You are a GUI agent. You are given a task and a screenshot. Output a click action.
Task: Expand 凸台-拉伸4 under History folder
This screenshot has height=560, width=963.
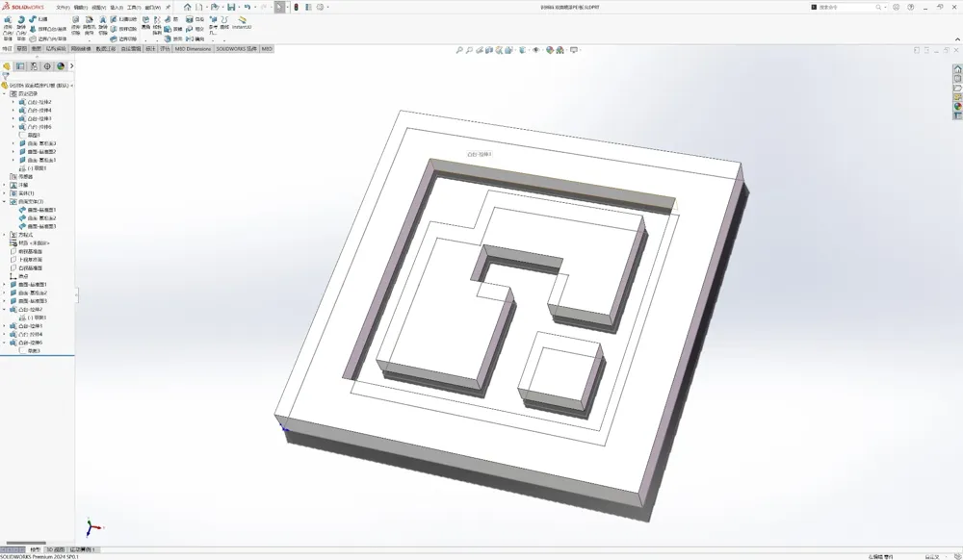13,111
